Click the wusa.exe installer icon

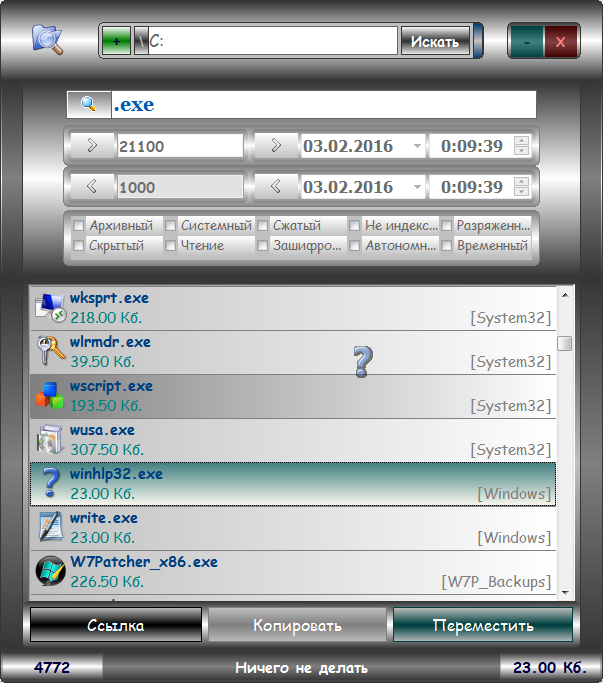tap(49, 440)
